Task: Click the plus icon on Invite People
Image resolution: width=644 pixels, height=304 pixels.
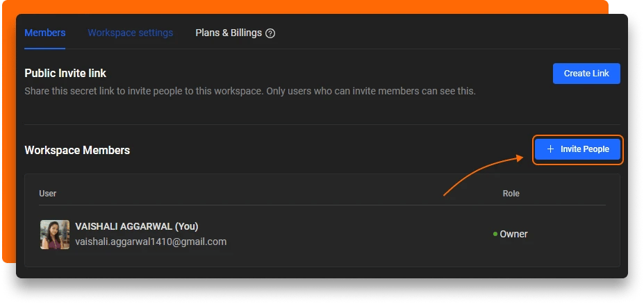Action: click(x=550, y=149)
